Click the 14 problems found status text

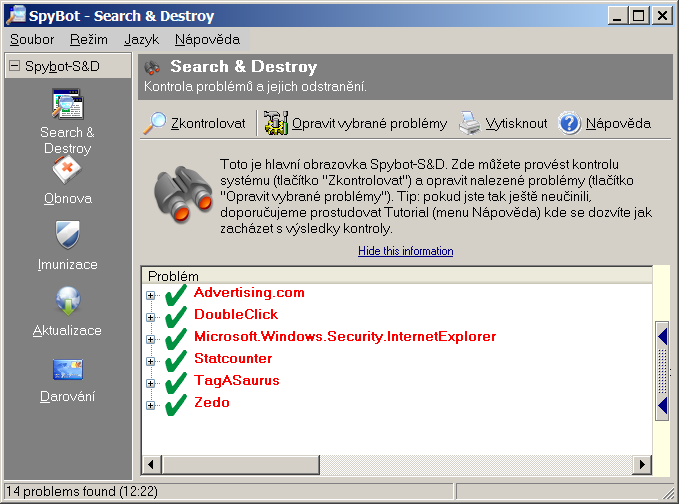click(x=82, y=491)
